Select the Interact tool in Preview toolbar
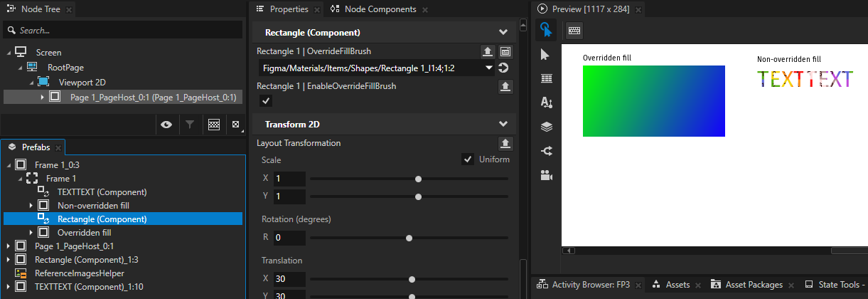The width and height of the screenshot is (868, 299). click(x=546, y=30)
